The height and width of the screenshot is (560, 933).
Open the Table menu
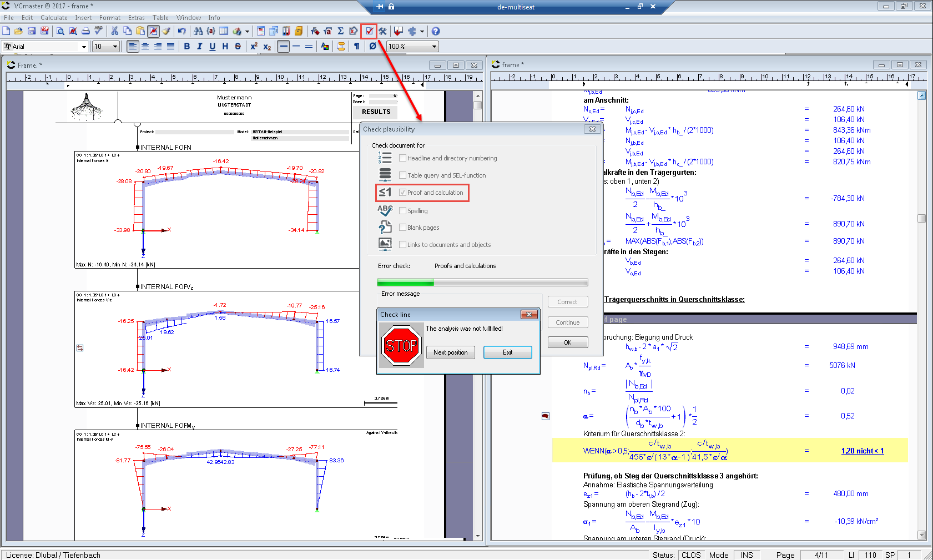pos(160,18)
